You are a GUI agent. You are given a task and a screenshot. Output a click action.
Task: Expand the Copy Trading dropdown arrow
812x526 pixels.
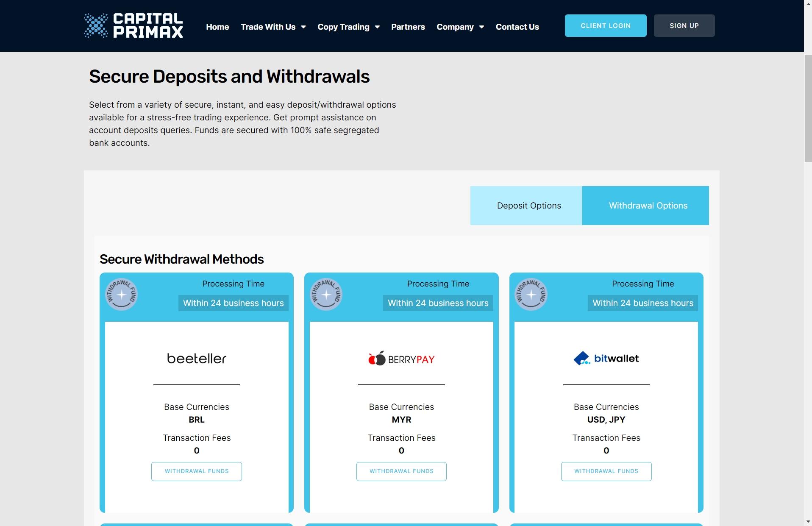click(377, 27)
